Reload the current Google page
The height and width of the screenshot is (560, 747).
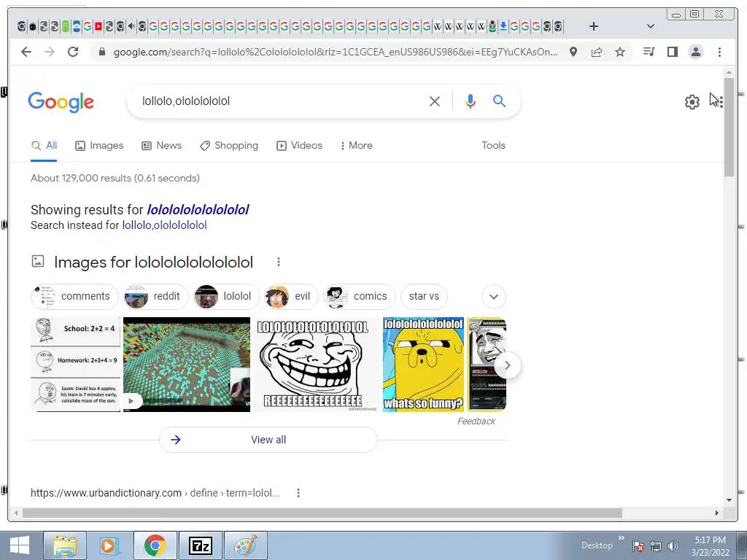(73, 52)
